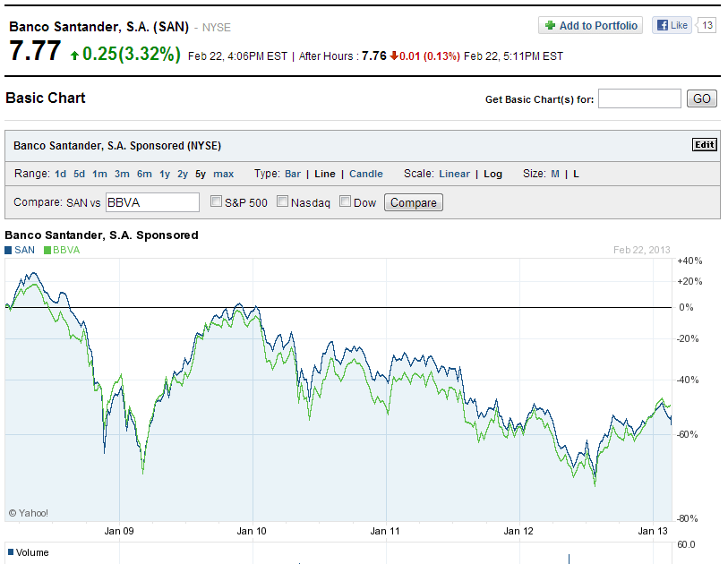Click Add to Portfolio button text

(x=598, y=26)
